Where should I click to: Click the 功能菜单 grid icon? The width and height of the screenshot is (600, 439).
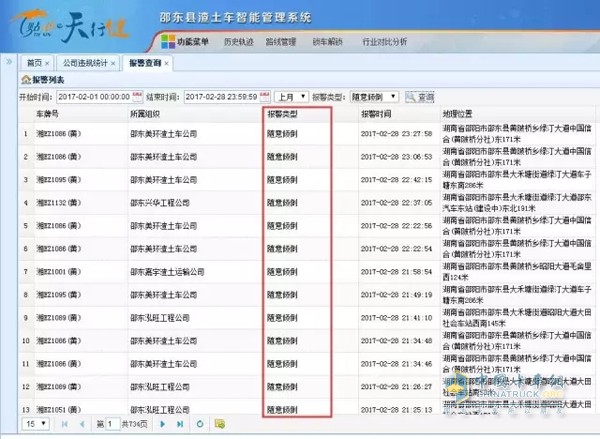tap(169, 42)
